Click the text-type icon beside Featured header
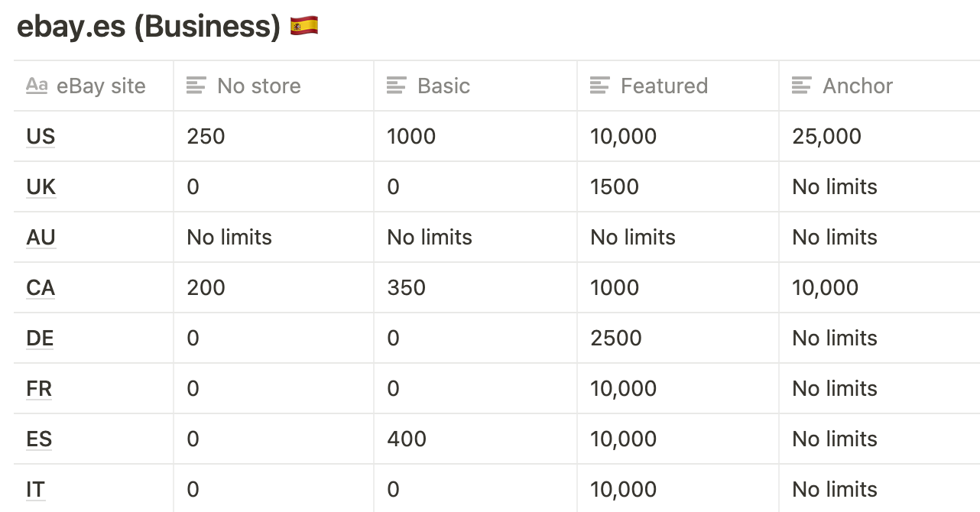Viewport: 980px width, 512px height. (599, 86)
